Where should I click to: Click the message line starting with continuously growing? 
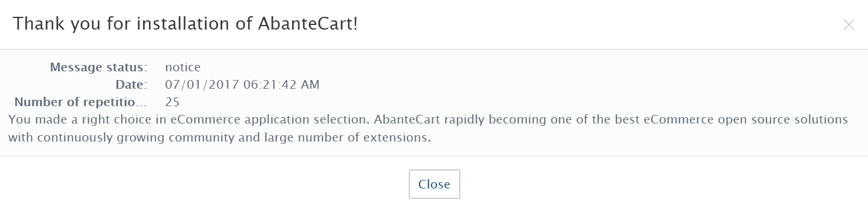219,139
